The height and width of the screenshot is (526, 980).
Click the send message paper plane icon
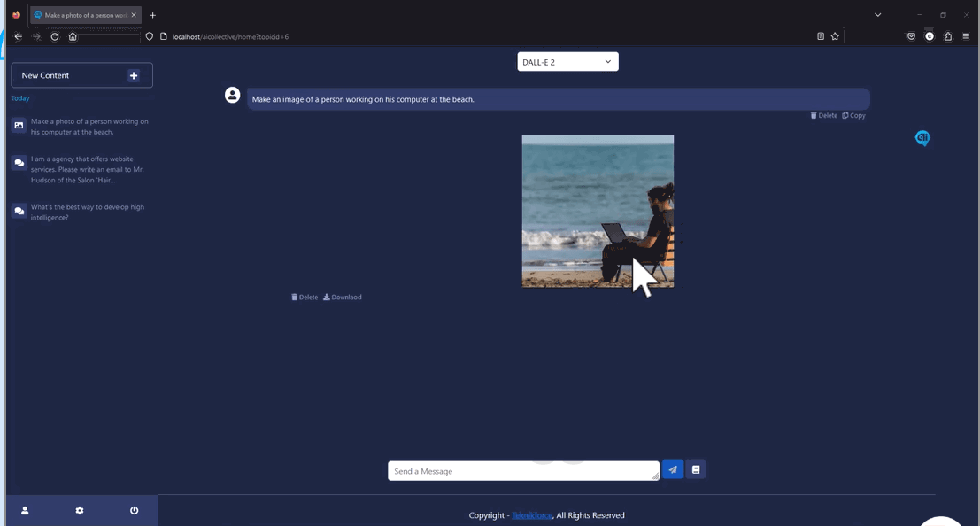672,468
